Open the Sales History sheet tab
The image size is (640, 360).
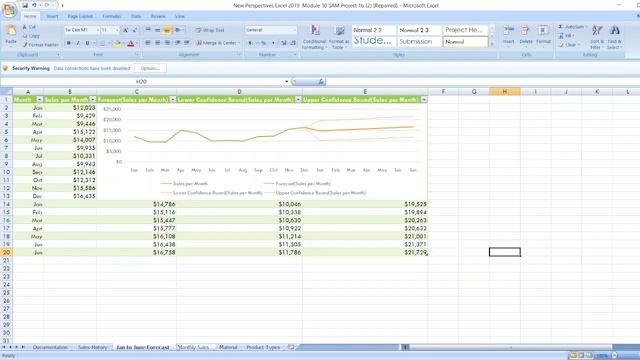pyautogui.click(x=93, y=347)
